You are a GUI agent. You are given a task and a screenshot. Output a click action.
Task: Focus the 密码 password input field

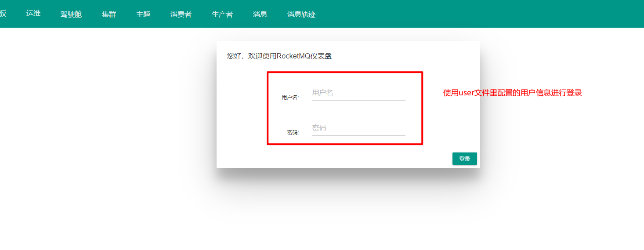[359, 128]
